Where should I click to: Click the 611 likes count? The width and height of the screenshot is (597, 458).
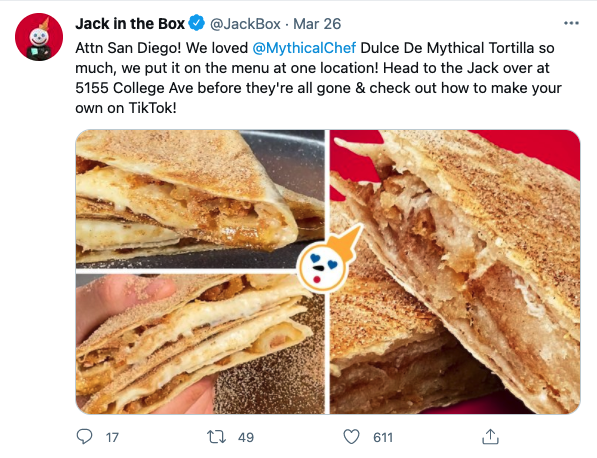coord(383,437)
